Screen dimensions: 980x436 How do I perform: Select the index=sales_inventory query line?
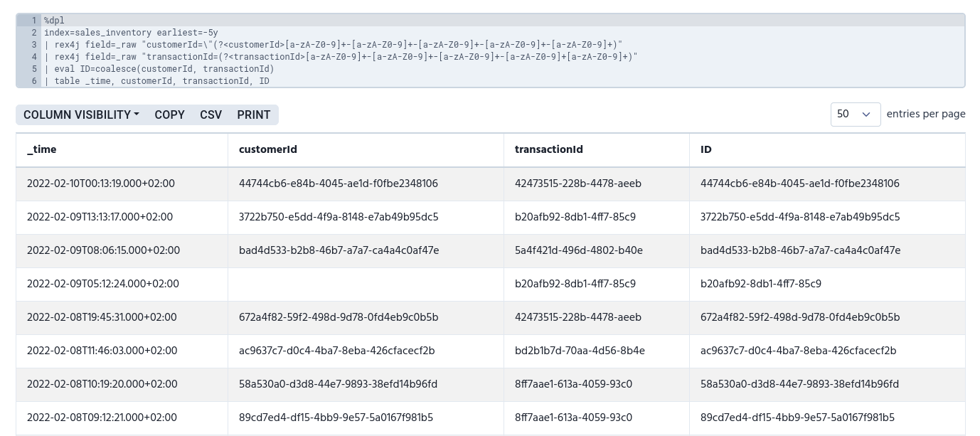[131, 33]
